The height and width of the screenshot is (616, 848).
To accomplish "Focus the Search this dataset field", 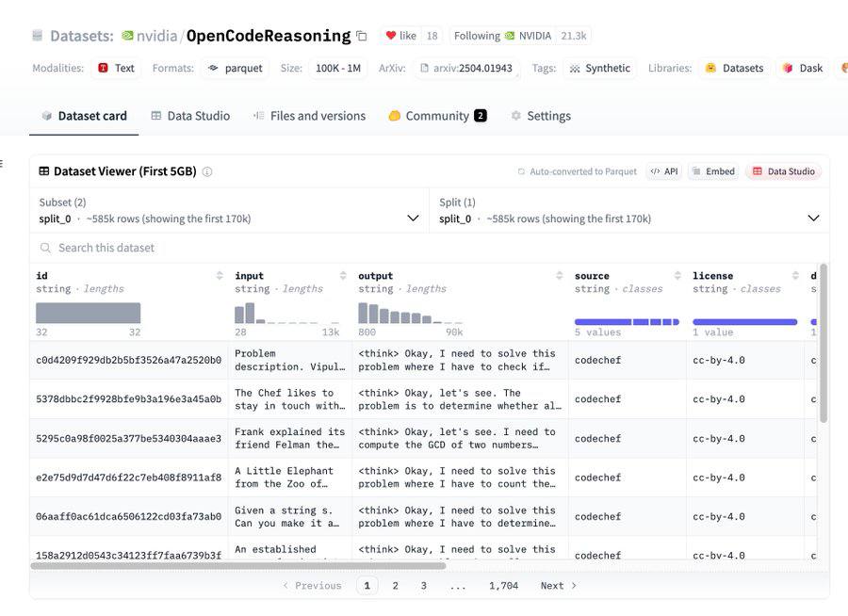I will (x=430, y=248).
